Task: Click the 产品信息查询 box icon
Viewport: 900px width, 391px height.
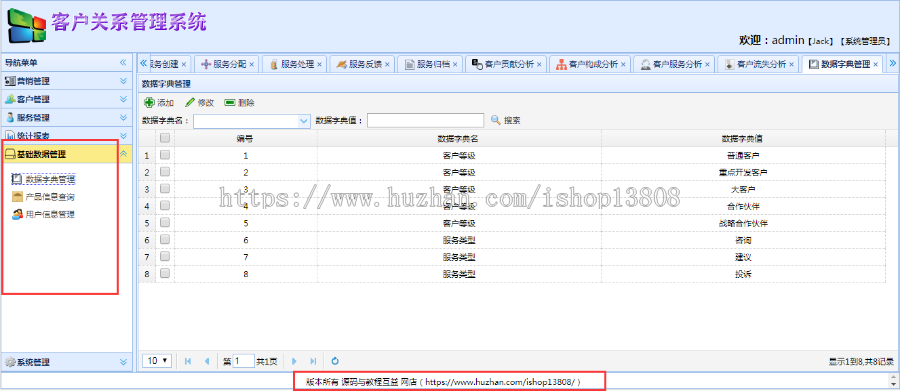Action: [x=17, y=197]
